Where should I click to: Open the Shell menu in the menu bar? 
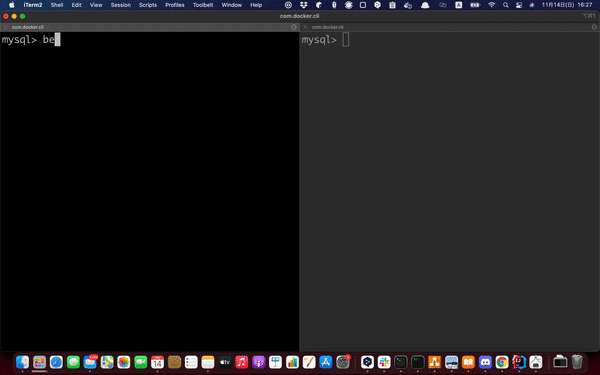[57, 5]
